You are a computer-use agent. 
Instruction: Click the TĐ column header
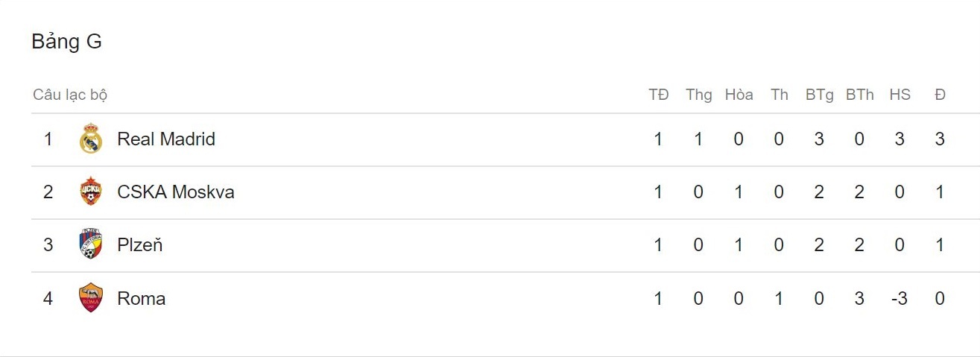click(x=658, y=95)
